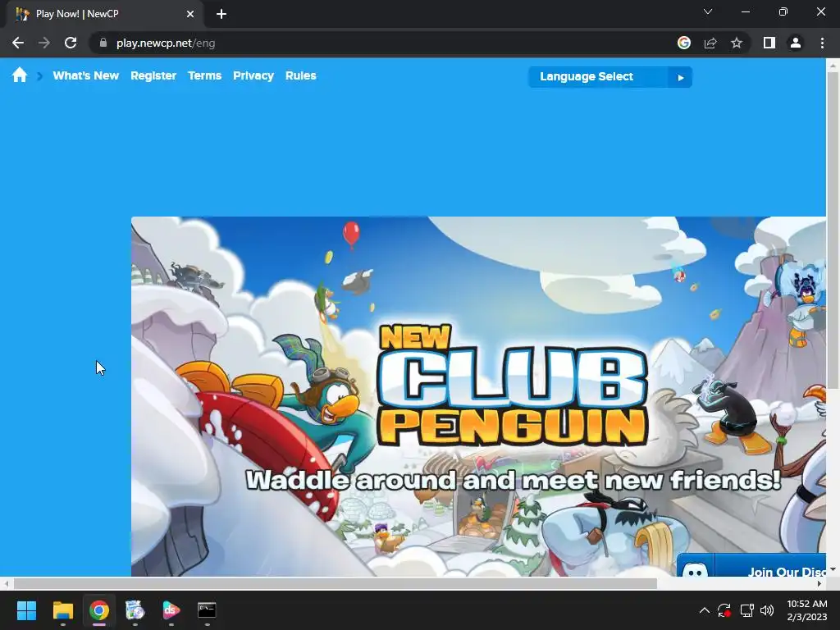This screenshot has height=630, width=840.
Task: Expand the Language Select dropdown
Action: click(609, 77)
